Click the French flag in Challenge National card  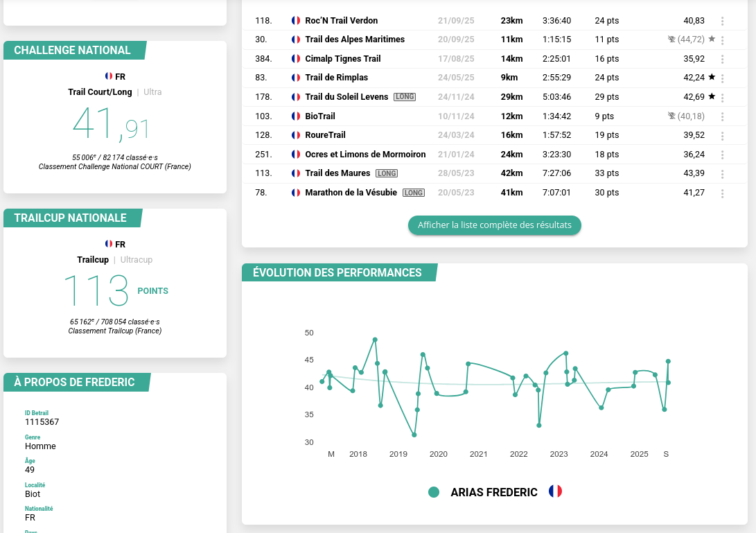tap(109, 76)
